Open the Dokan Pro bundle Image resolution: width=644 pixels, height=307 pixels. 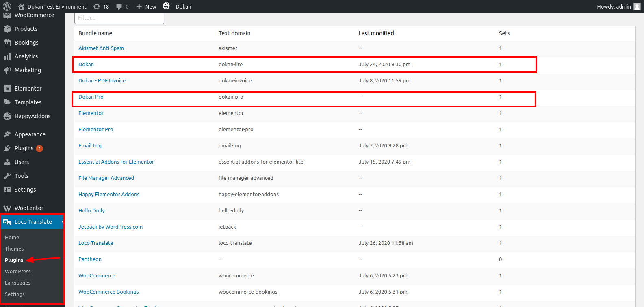point(91,97)
